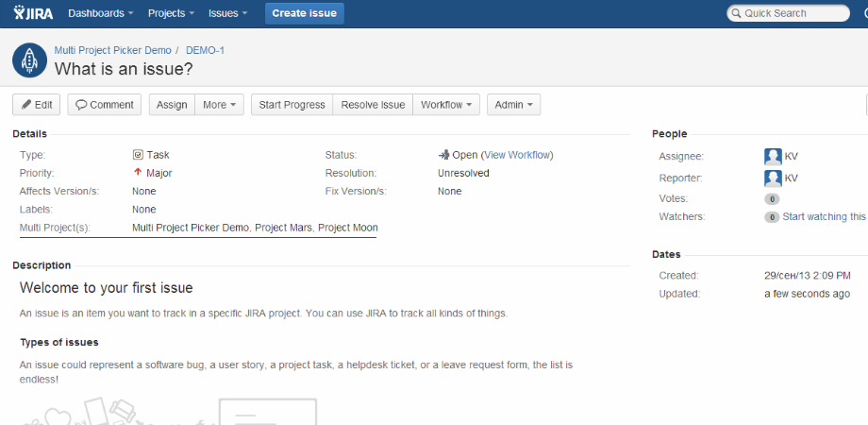Open the Dashboards menu
Viewport: 868px width, 425px height.
[101, 12]
